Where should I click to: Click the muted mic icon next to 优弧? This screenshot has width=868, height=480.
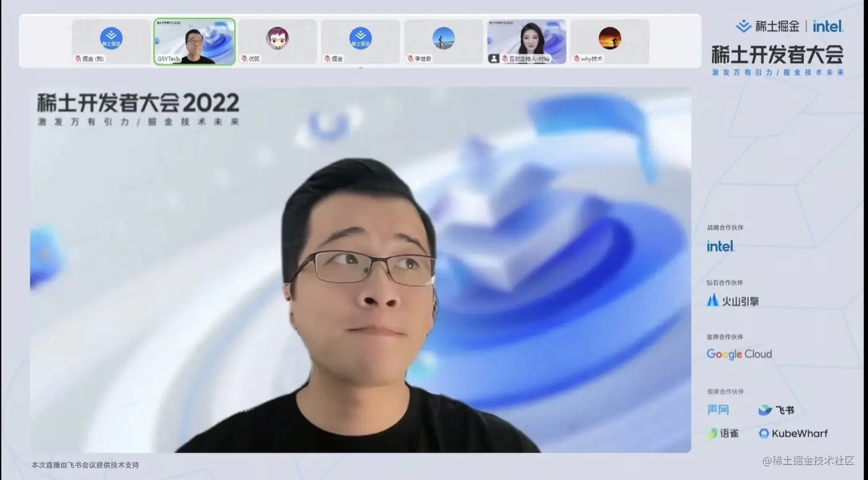(x=244, y=59)
